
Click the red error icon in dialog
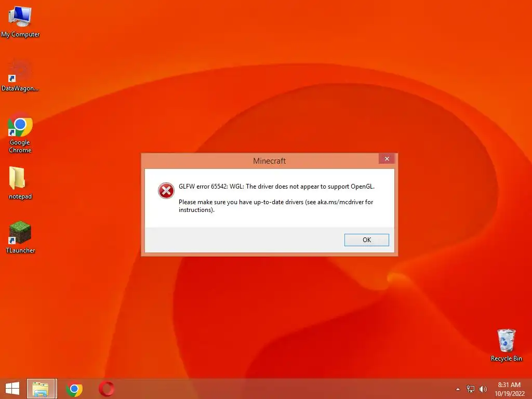(x=166, y=191)
